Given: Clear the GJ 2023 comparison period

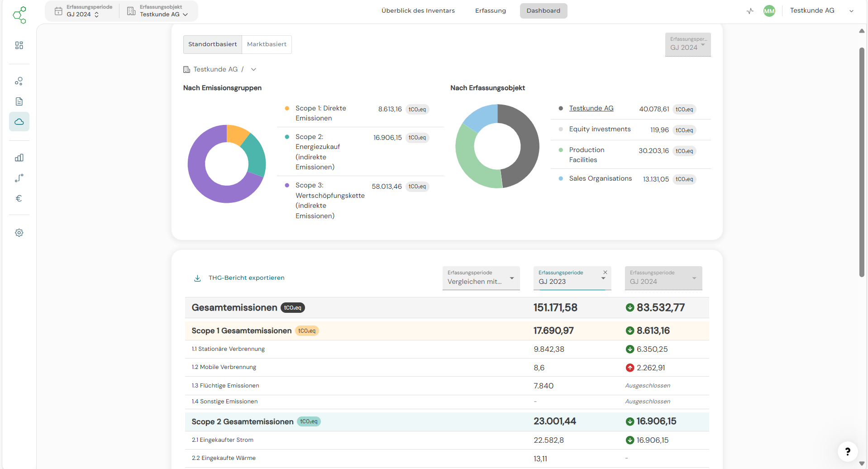Looking at the screenshot, I should [x=605, y=273].
